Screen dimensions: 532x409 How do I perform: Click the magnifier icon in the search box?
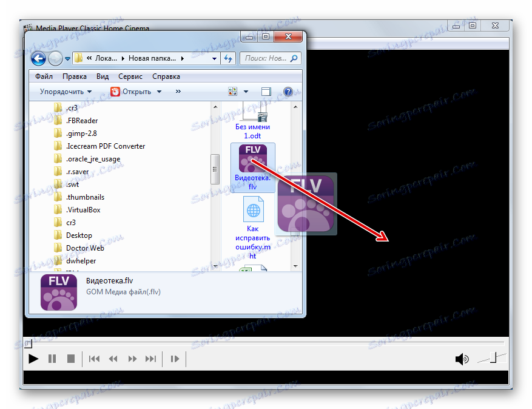(294, 58)
